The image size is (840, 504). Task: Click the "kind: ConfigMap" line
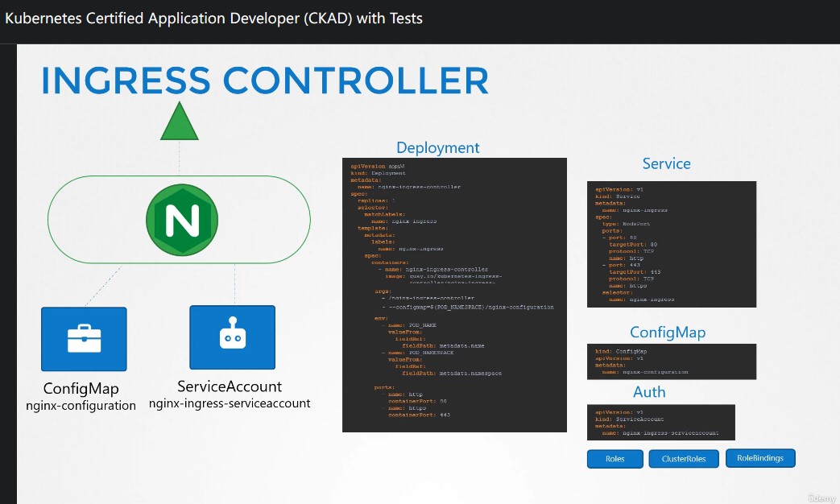621,351
